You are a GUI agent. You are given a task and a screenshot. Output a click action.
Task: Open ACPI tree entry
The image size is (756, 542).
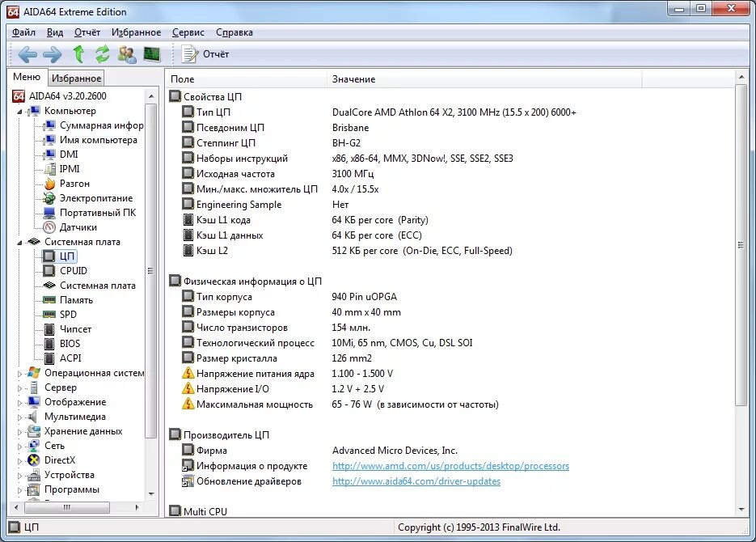[62, 358]
